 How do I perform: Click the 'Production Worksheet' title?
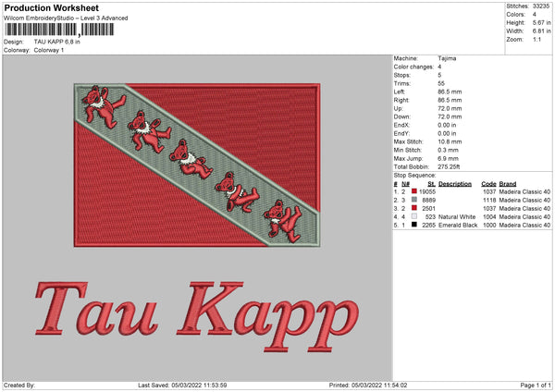[52, 8]
